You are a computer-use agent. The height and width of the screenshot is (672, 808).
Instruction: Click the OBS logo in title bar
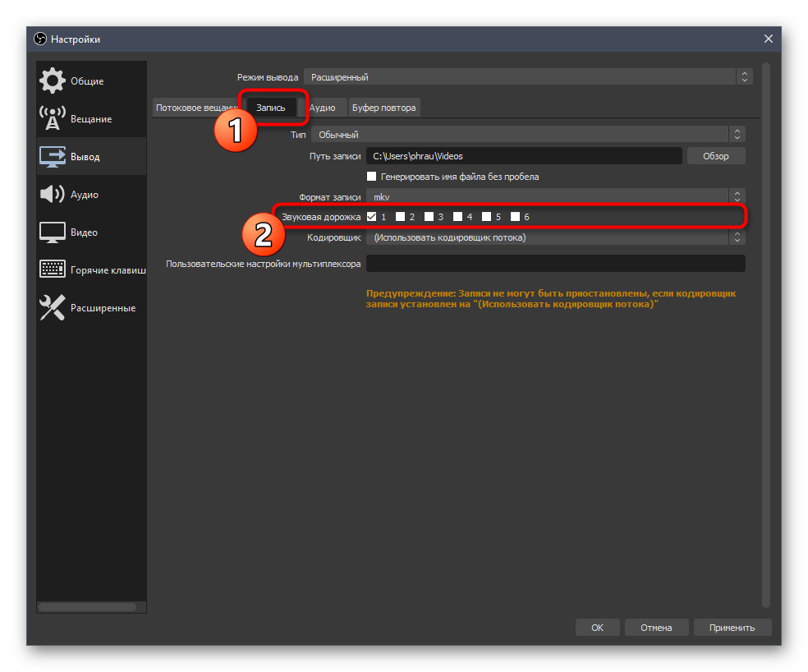pos(40,39)
